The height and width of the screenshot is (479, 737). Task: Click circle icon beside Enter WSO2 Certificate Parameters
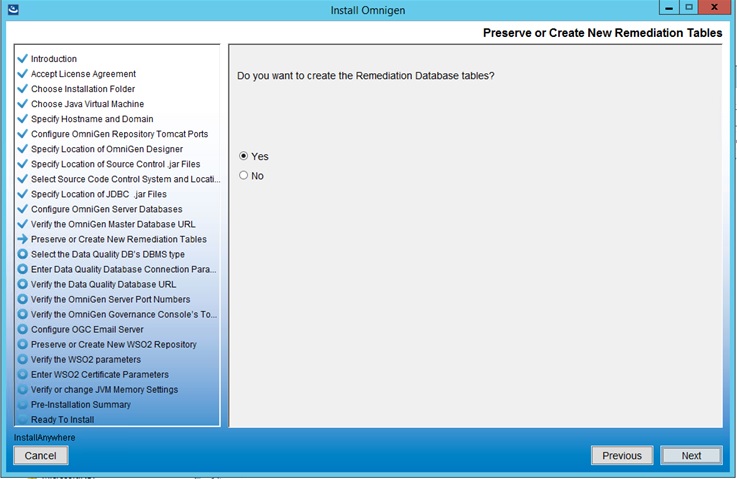point(23,374)
